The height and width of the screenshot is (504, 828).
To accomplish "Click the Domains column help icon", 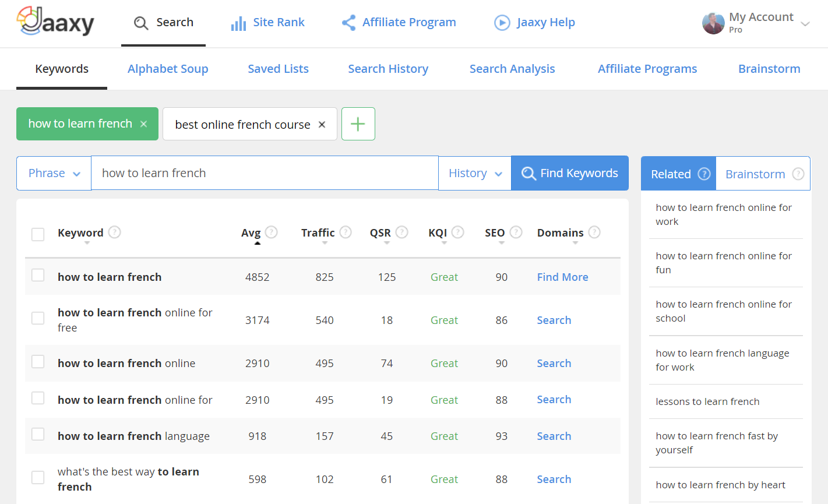I will (594, 232).
